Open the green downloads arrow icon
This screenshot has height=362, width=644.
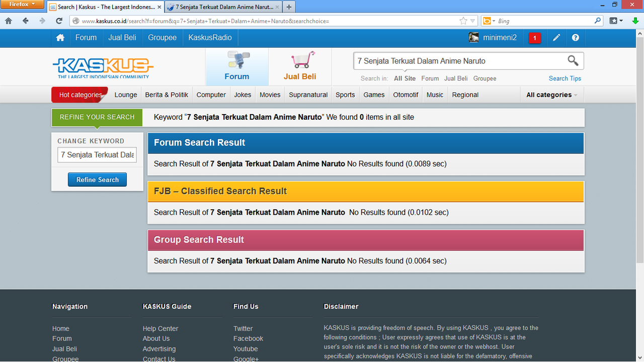point(635,21)
